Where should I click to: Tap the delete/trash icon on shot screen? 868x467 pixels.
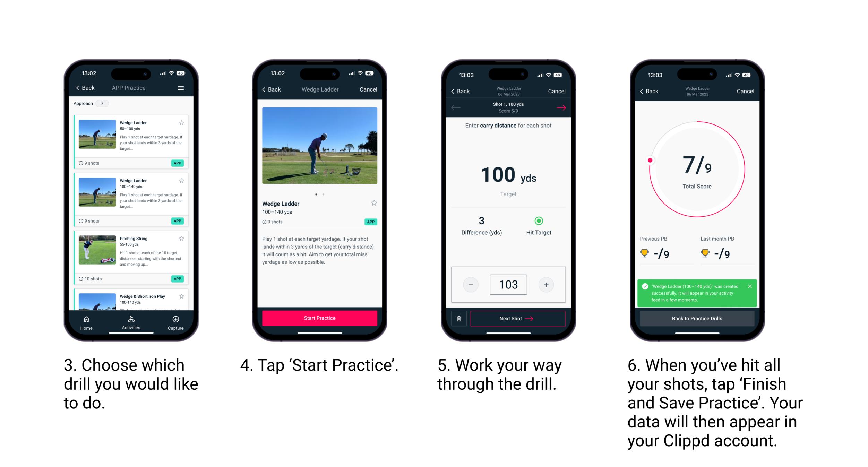(x=457, y=319)
